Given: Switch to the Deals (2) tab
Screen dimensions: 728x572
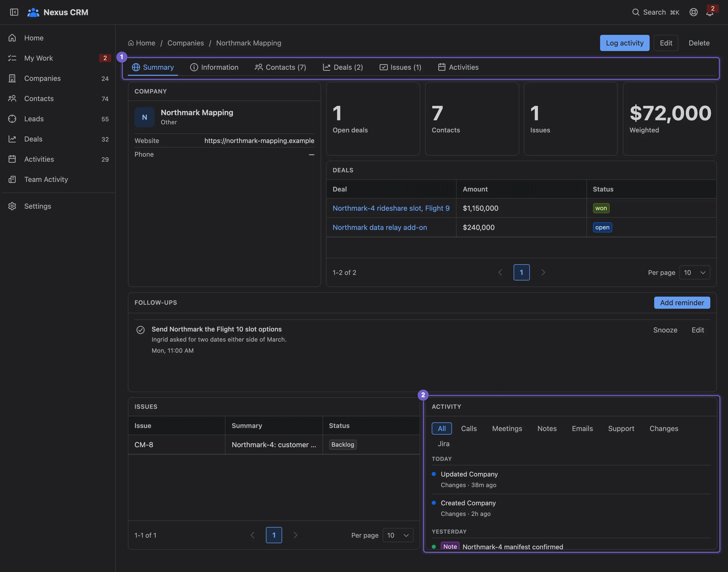Looking at the screenshot, I should click(343, 67).
